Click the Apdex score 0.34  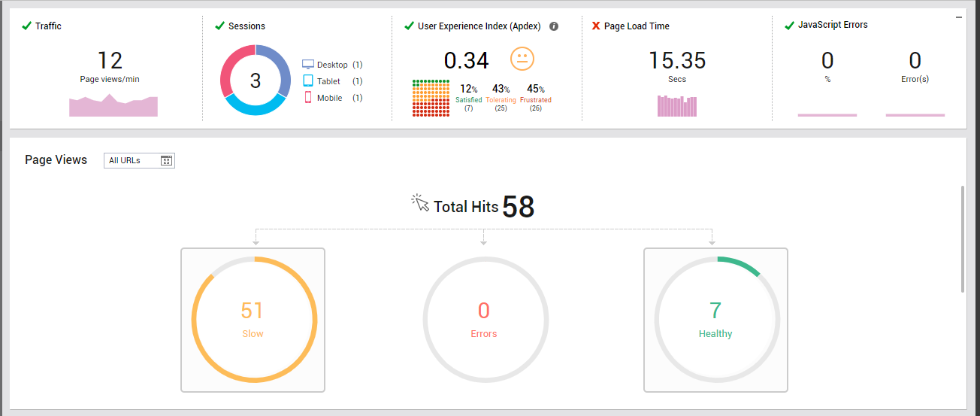[466, 60]
